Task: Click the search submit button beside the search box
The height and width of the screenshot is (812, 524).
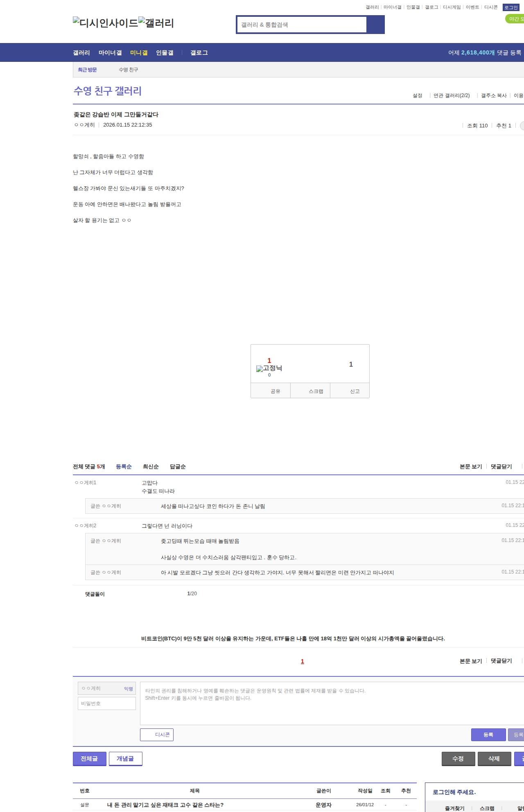Action: (x=375, y=25)
